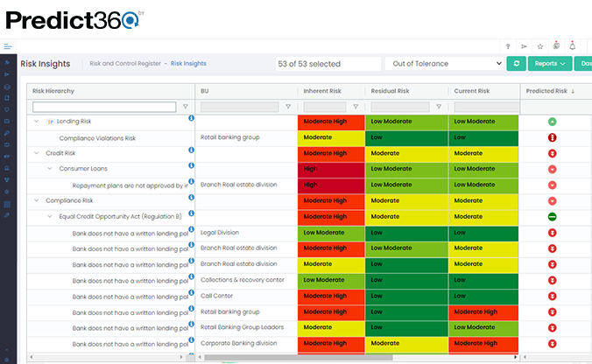Click High inherent risk cell for Consumer Loans

[331, 169]
